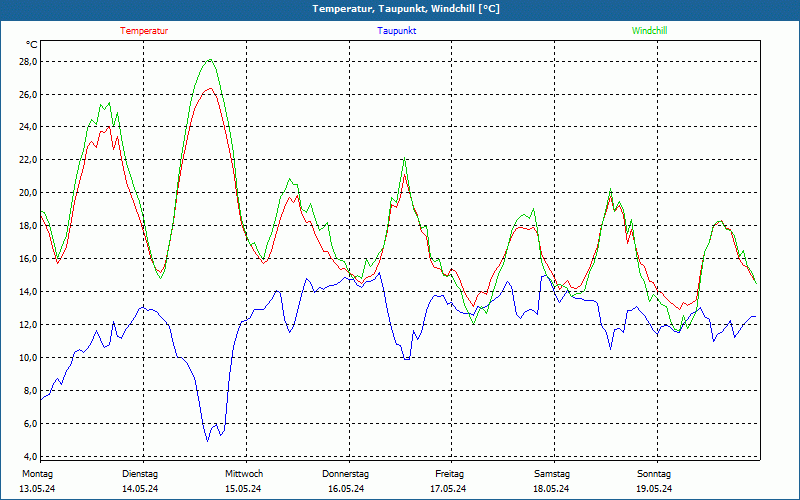Select the green 'Windchill' legend label
800x500 pixels.
tap(649, 31)
